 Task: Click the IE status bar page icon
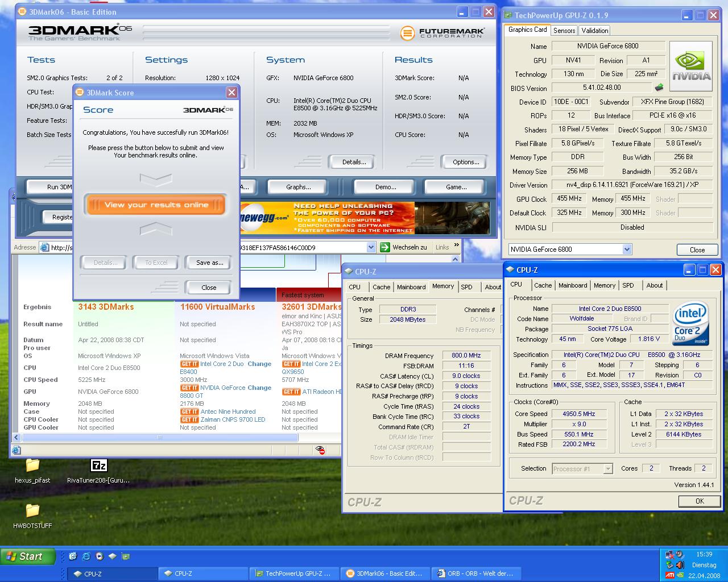16,450
